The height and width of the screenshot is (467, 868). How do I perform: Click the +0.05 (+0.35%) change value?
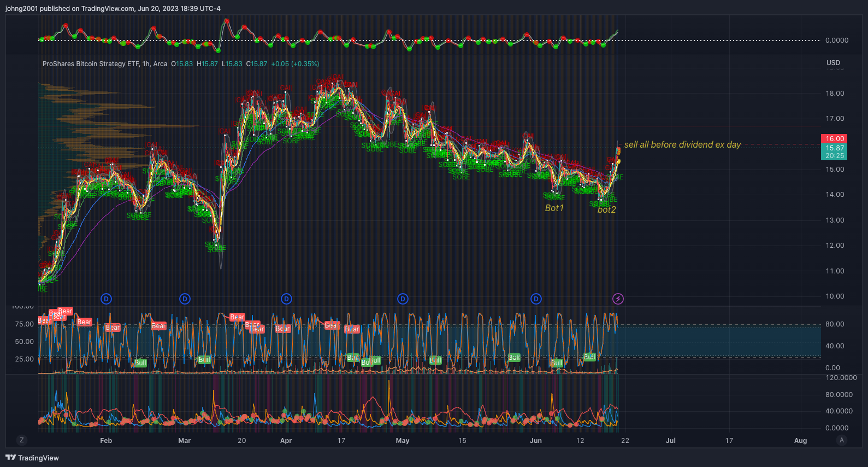click(295, 64)
